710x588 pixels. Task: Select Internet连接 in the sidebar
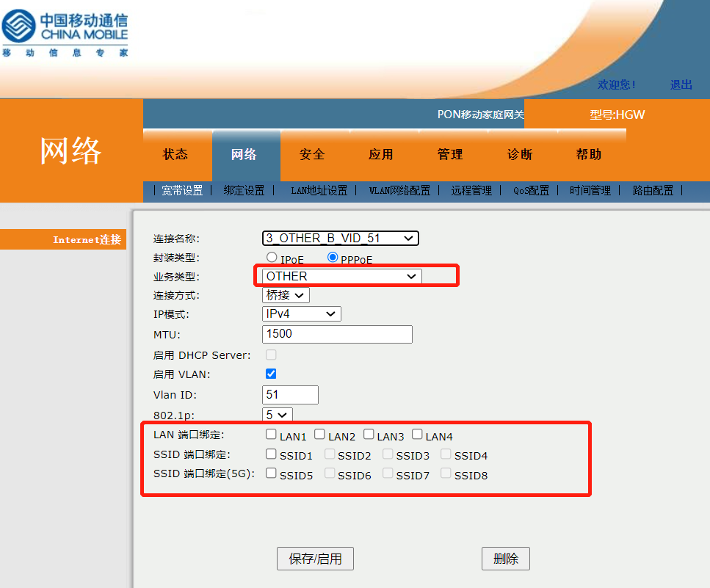coord(63,239)
